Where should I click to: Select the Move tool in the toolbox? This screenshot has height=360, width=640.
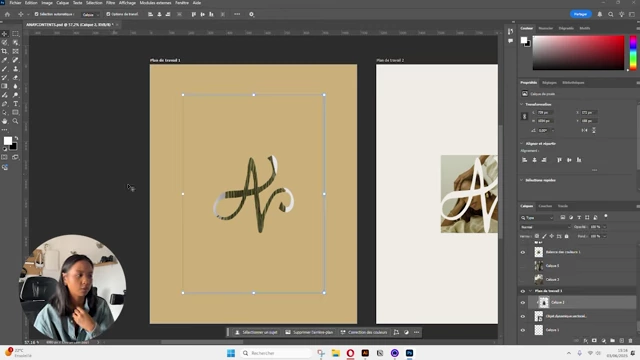pyautogui.click(x=4, y=33)
